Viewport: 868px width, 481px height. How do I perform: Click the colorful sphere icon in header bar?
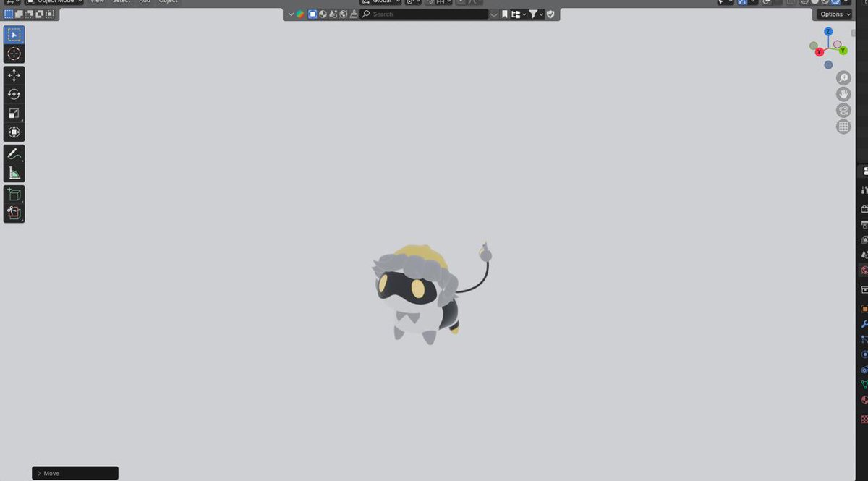tap(300, 14)
